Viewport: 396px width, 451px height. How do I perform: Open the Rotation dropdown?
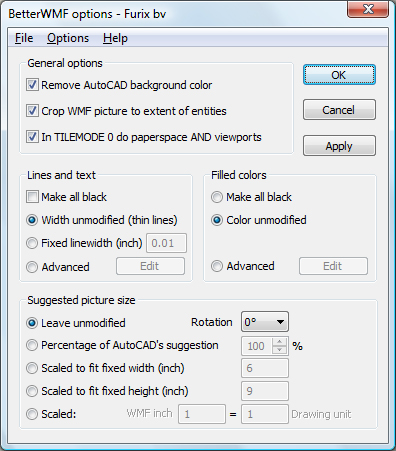[265, 322]
